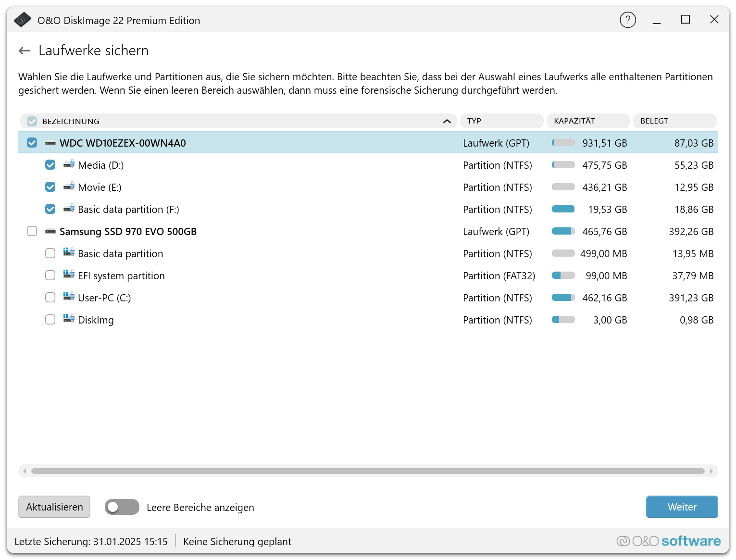Toggle the select-all checkbox in header
Viewport: 736px width, 560px height.
(32, 121)
